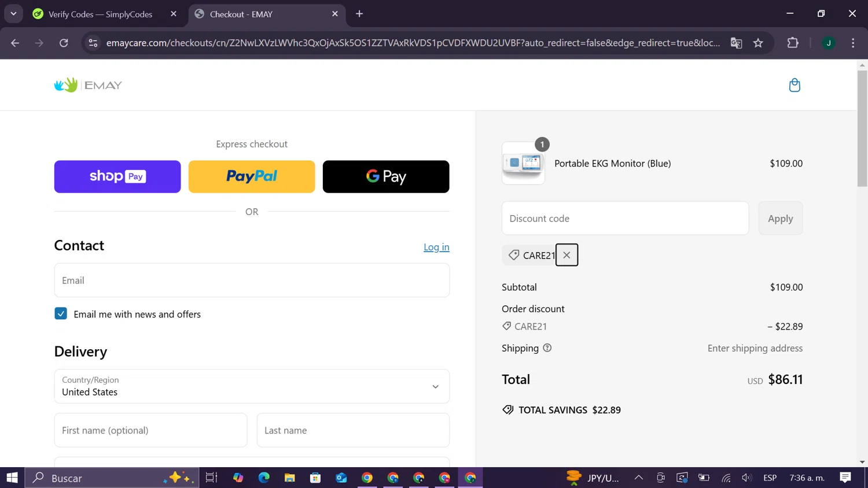Open the shopping bag cart icon
868x488 pixels.
point(795,85)
